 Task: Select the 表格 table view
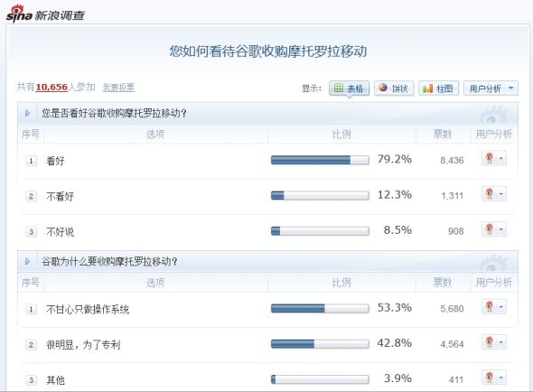click(349, 89)
